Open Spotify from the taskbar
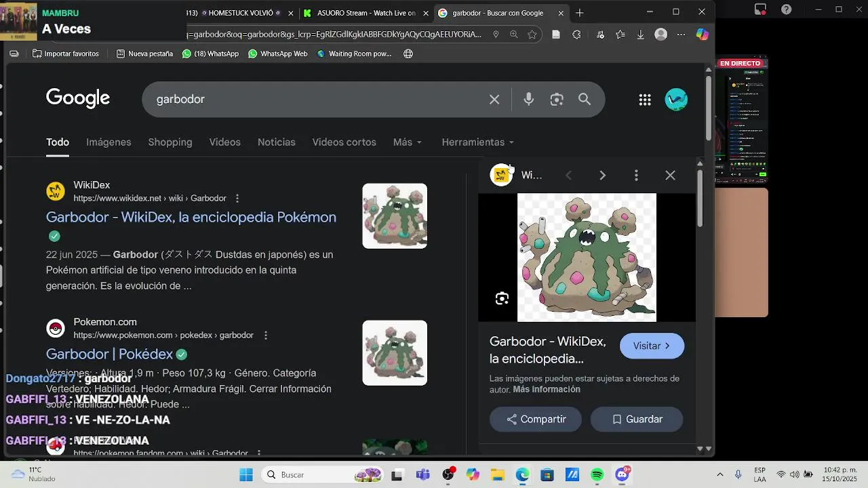 pyautogui.click(x=597, y=474)
